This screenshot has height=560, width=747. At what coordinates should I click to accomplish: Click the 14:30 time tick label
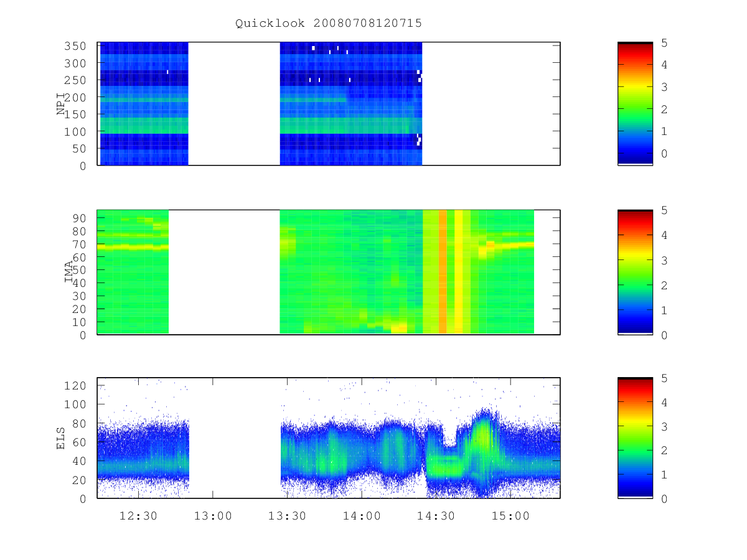(436, 516)
